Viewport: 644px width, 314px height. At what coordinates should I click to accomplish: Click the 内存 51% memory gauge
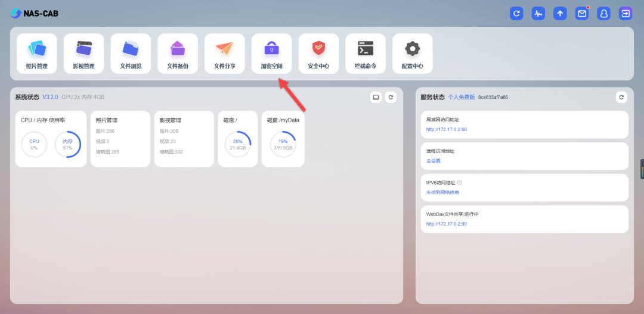point(68,144)
